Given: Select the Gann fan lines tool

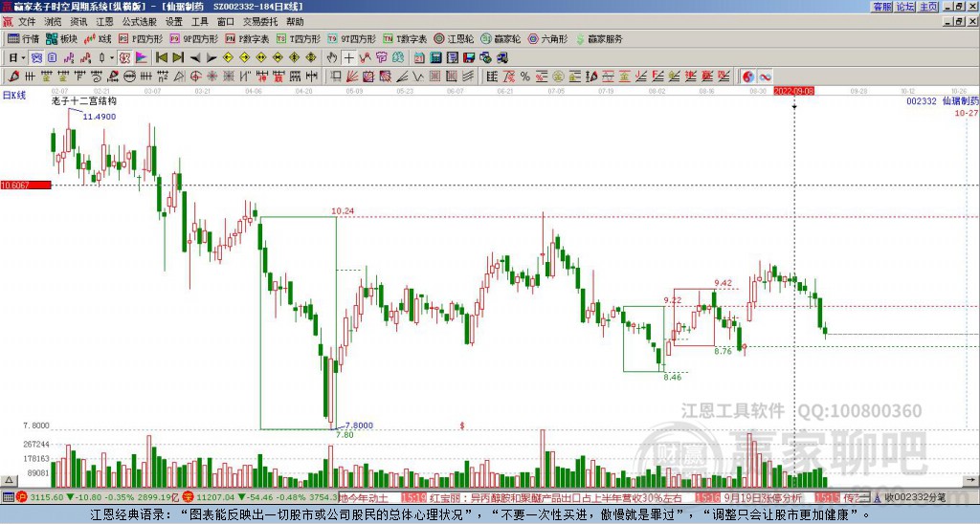Looking at the screenshot, I should (x=352, y=76).
